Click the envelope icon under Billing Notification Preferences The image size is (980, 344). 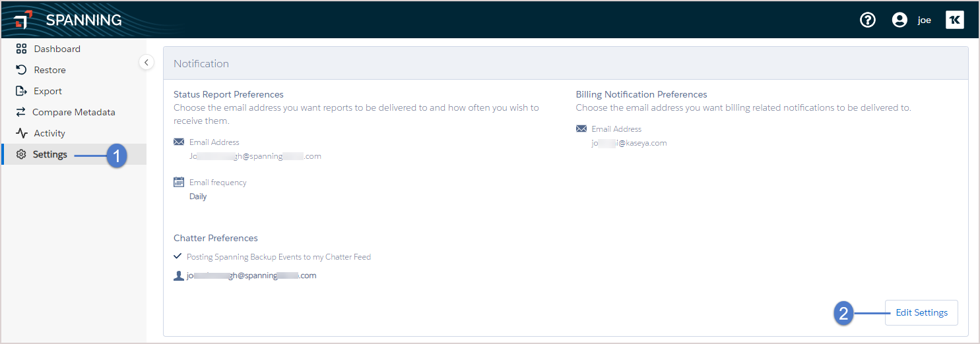click(x=581, y=129)
